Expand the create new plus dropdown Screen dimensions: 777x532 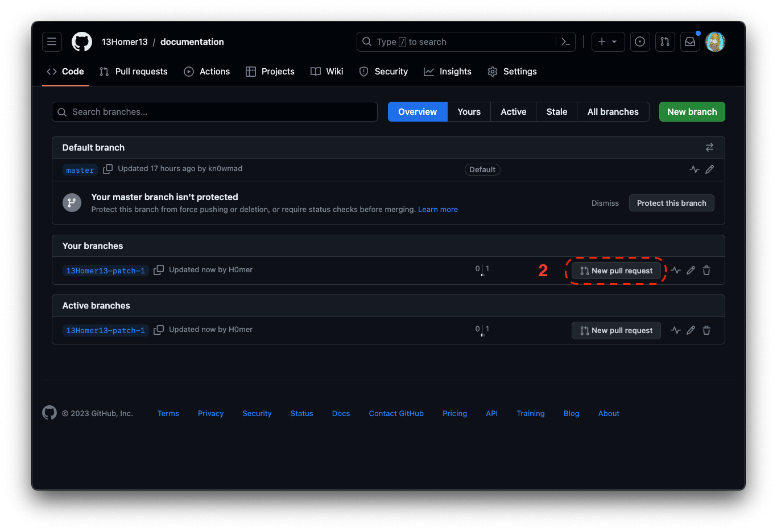coord(608,42)
